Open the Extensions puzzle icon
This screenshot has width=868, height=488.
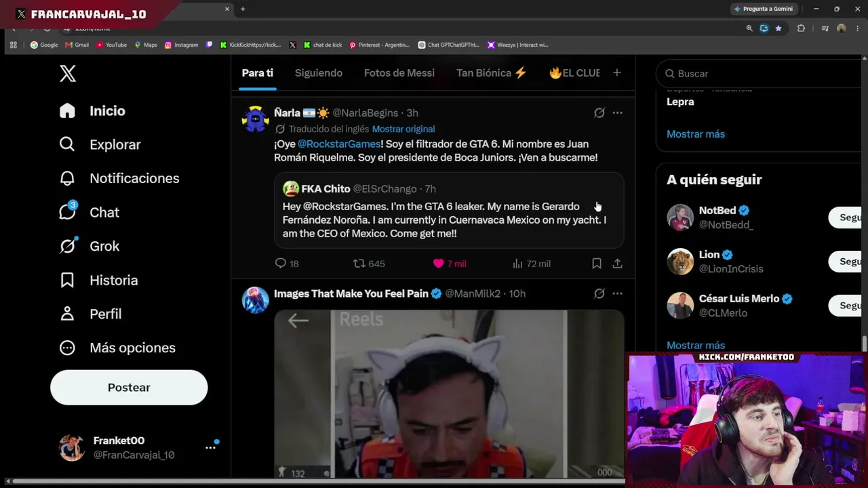pyautogui.click(x=801, y=28)
